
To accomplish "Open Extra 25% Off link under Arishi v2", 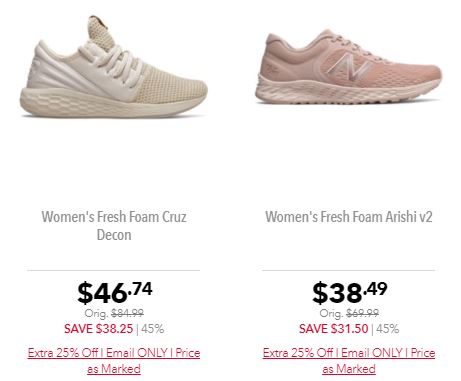I will point(349,361).
